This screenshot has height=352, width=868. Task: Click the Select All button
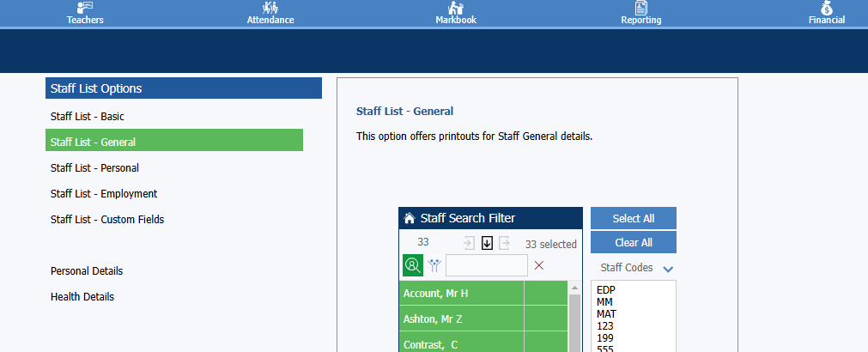pyautogui.click(x=634, y=218)
